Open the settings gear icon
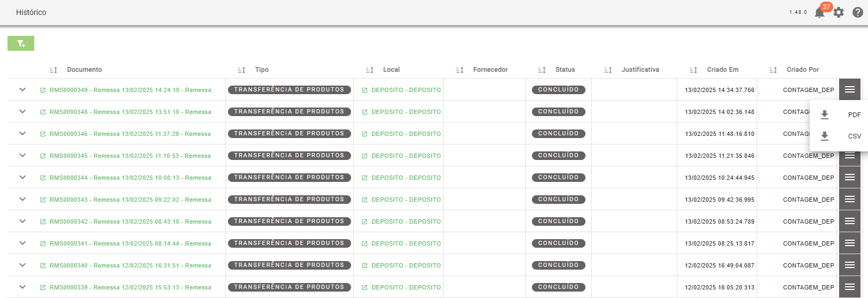This screenshot has width=868, height=298. click(839, 12)
